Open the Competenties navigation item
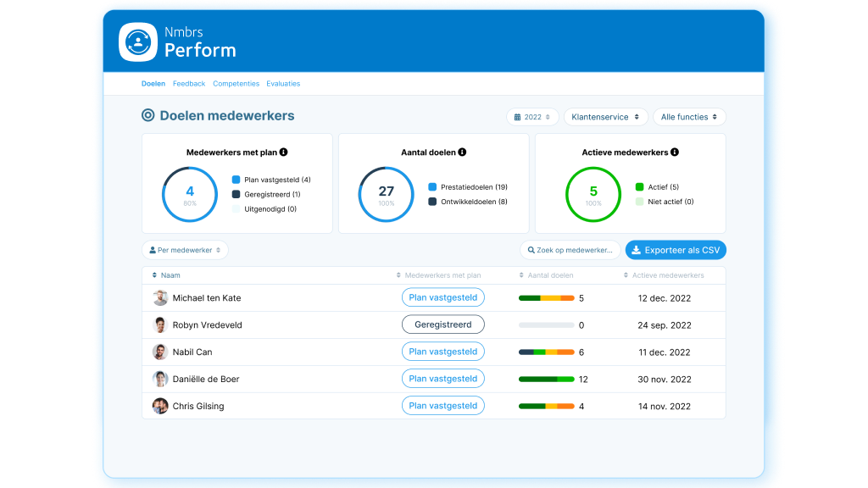The image size is (868, 488). [236, 83]
